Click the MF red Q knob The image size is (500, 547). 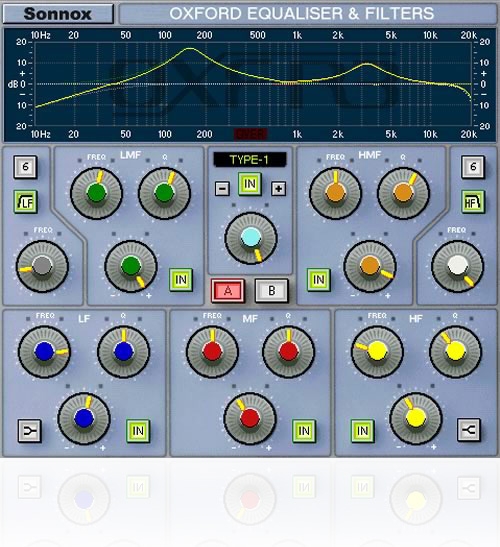coord(288,352)
